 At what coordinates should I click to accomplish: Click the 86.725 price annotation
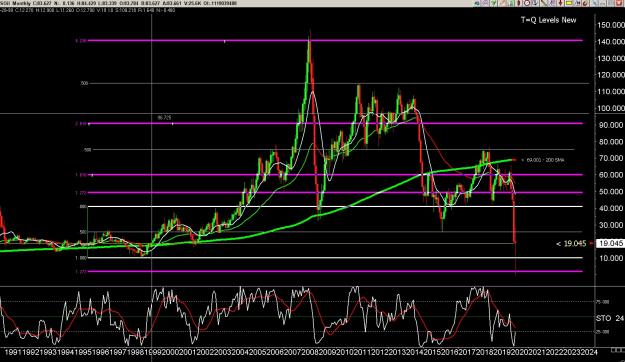pyautogui.click(x=164, y=118)
